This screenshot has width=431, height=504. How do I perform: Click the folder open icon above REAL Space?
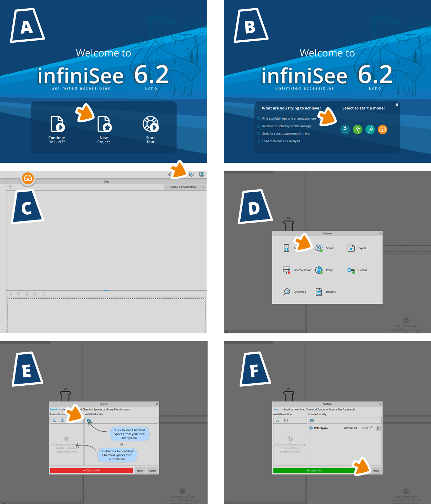point(312,420)
